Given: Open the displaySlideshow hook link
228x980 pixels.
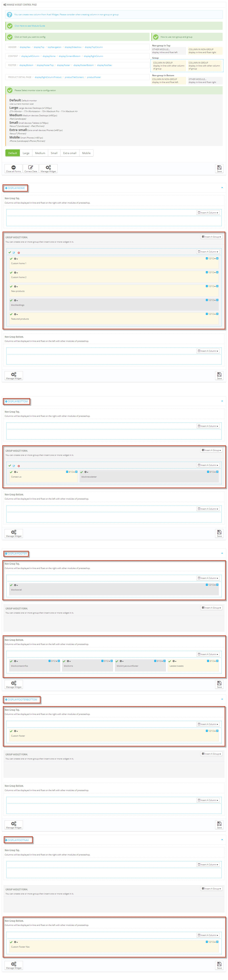Looking at the screenshot, I should click(x=73, y=47).
